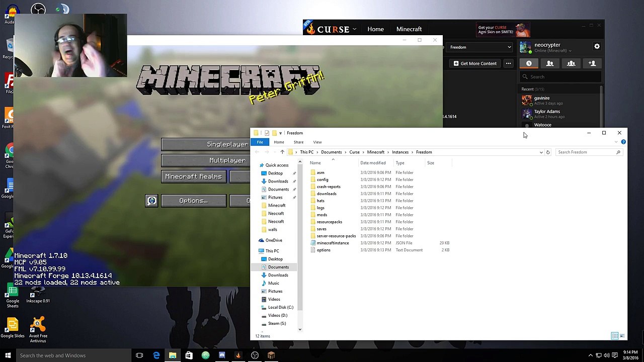The image size is (644, 362).
Task: Click neocrypter profile avatar
Action: pos(526,47)
